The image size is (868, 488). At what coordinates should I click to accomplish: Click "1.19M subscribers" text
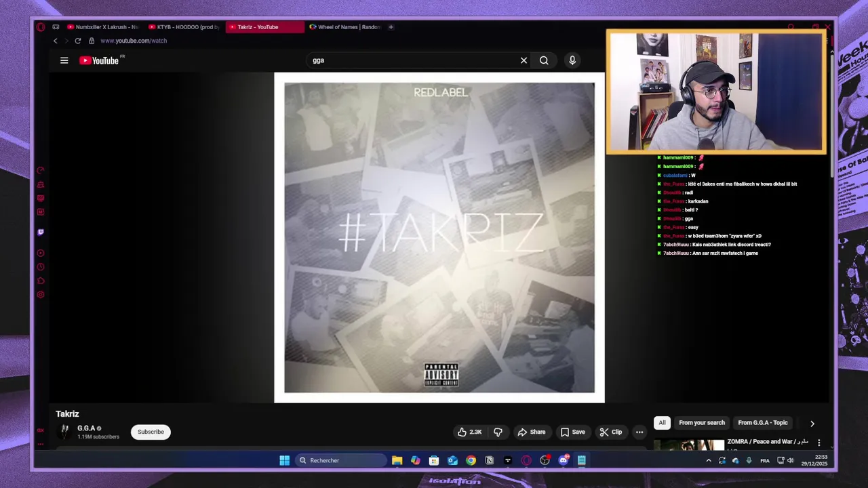click(x=98, y=437)
